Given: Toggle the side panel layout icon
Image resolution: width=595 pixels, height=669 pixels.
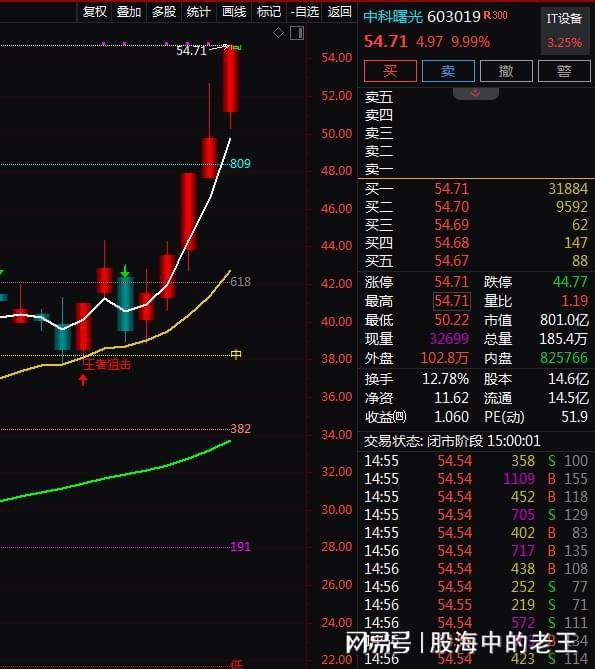Looking at the screenshot, I should click(x=297, y=33).
